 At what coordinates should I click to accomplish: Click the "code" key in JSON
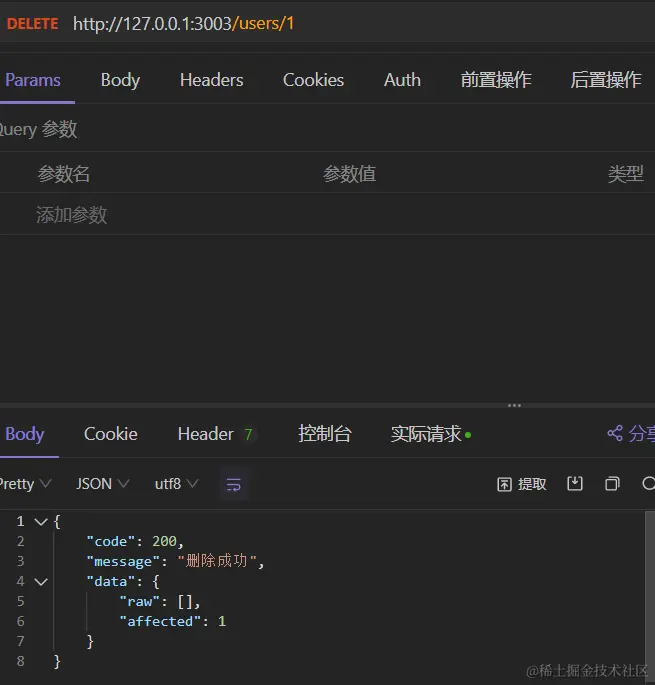[x=111, y=542]
